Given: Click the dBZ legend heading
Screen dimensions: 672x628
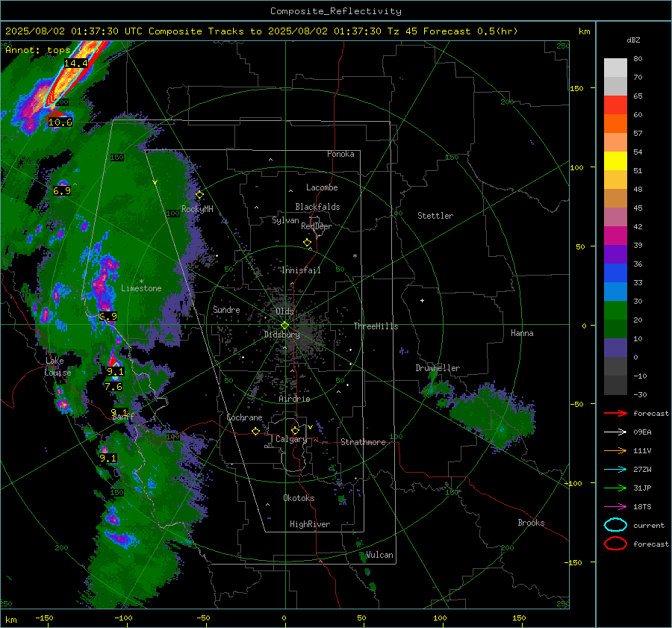Looking at the screenshot, I should pos(633,40).
